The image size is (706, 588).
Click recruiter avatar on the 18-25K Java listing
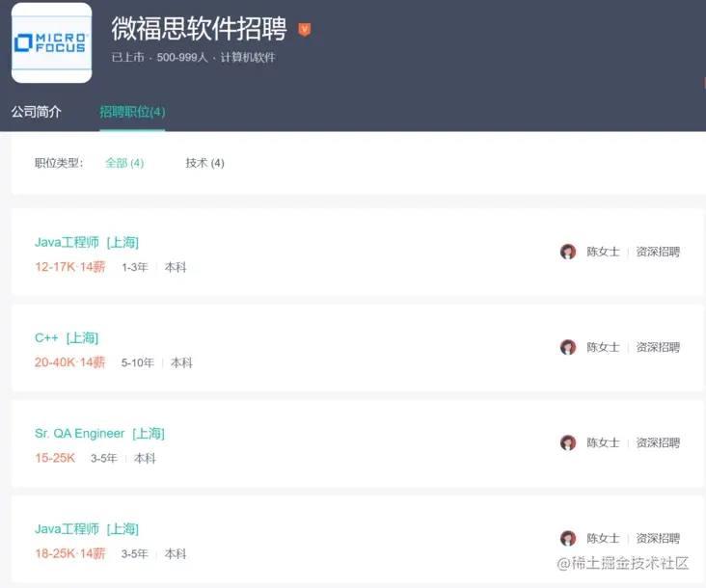[568, 538]
